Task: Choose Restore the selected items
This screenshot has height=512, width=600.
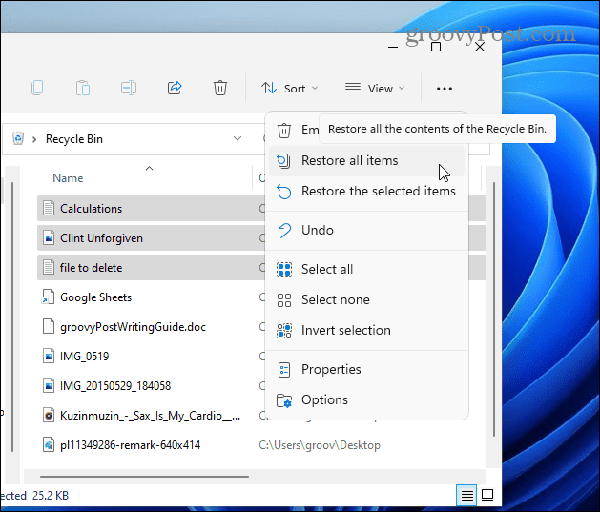Action: [377, 191]
